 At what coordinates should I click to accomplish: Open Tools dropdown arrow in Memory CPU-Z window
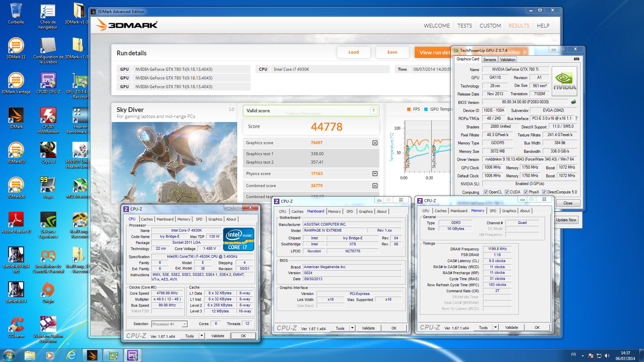[x=495, y=327]
